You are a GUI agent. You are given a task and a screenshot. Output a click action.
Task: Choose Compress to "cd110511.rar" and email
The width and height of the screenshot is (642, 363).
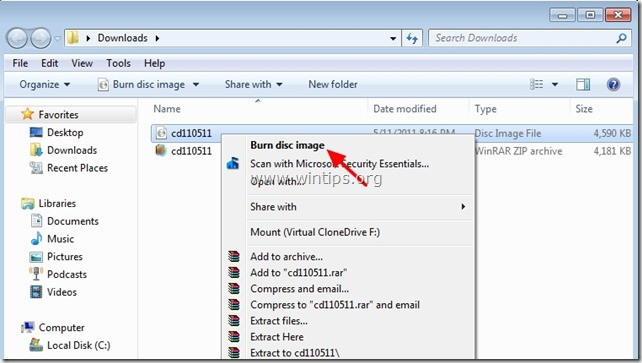(335, 304)
